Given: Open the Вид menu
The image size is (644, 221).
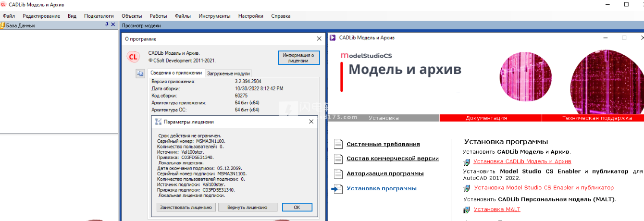Looking at the screenshot, I should point(72,16).
